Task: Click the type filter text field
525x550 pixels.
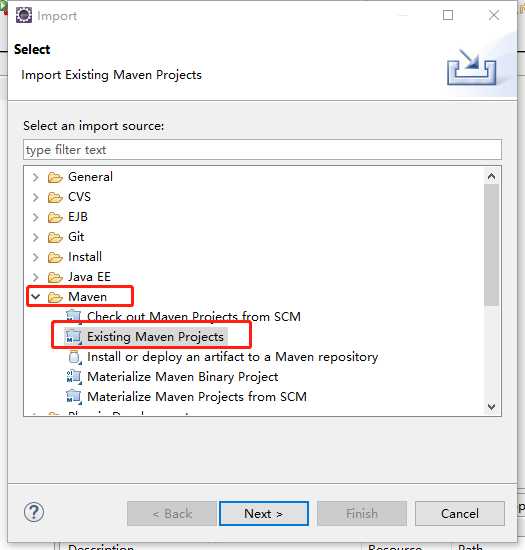Action: (x=262, y=150)
